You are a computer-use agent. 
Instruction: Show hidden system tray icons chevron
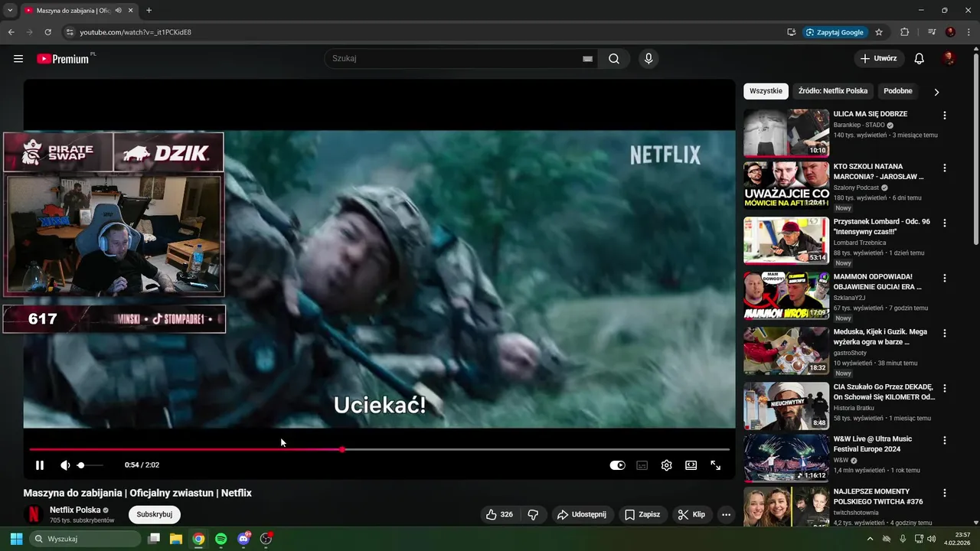869,539
